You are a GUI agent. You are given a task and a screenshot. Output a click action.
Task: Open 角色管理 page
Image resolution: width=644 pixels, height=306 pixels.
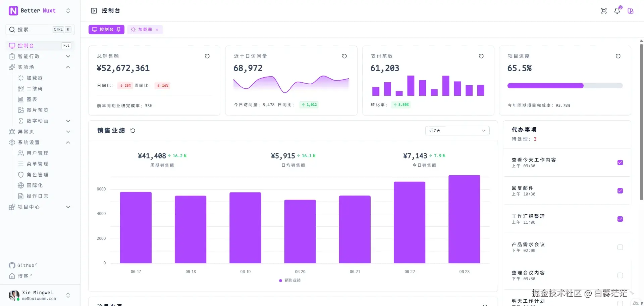tap(44, 175)
